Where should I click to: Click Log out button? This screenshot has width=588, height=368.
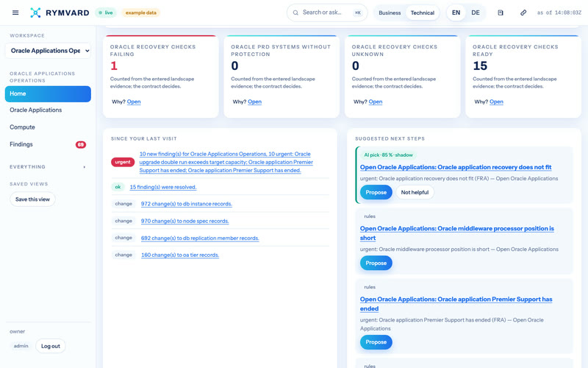tap(51, 346)
